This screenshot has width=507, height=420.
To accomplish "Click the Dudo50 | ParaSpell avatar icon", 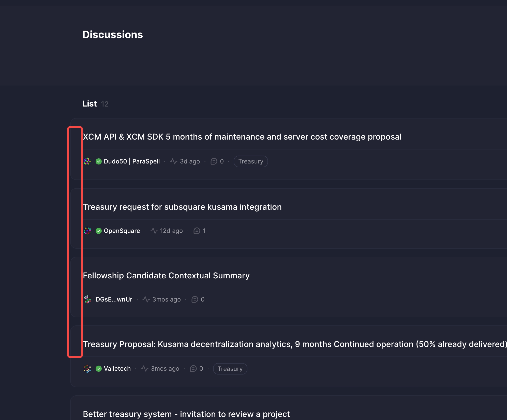I will [87, 161].
